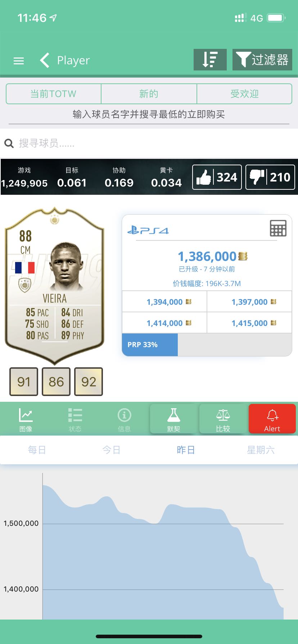The height and width of the screenshot is (644, 298).
Task: Select the 图像 graph tab
Action: pos(26,419)
